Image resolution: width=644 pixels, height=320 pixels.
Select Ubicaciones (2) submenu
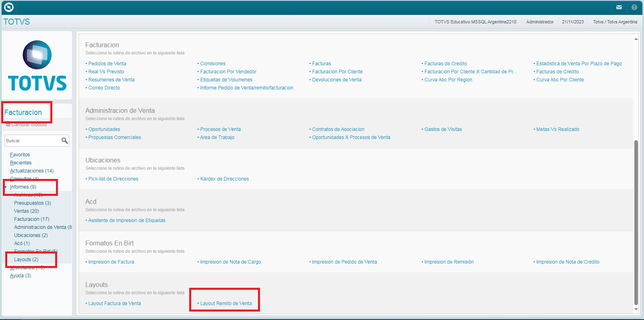31,235
